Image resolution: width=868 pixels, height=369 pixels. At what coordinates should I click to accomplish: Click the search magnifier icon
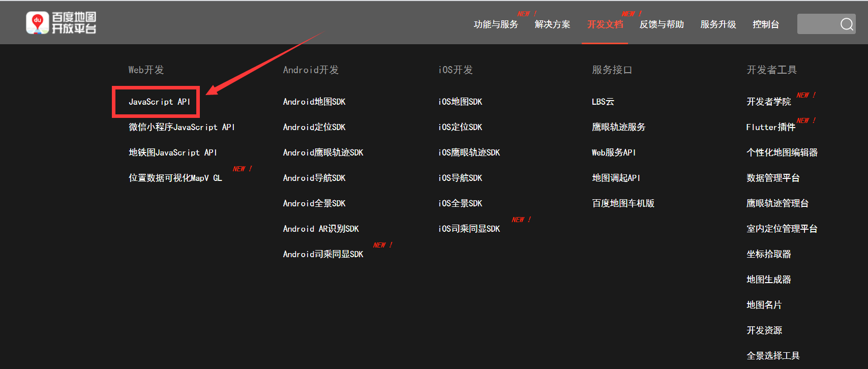(847, 24)
